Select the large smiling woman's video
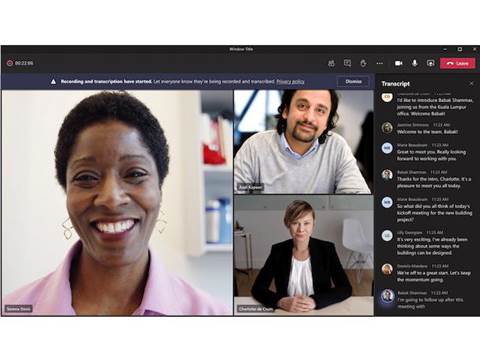Viewport: 480px width, 360px height. point(117,203)
